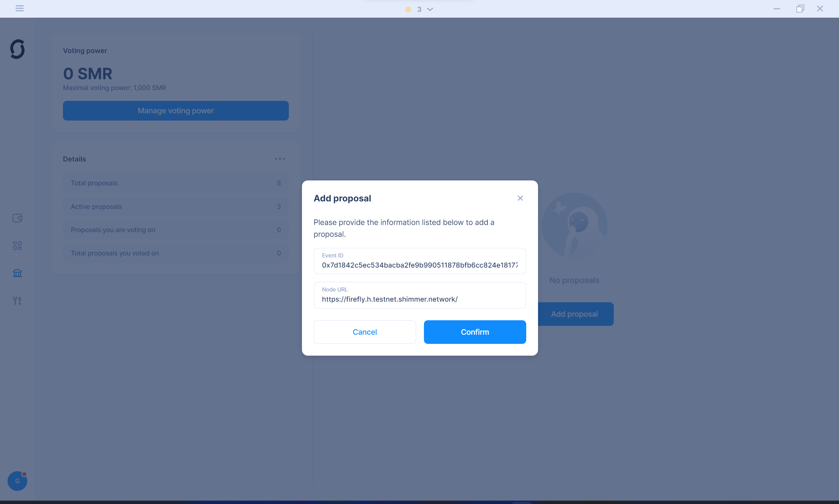Viewport: 839px width, 504px height.
Task: Click the governance/voting icon in sidebar
Action: coord(17,273)
